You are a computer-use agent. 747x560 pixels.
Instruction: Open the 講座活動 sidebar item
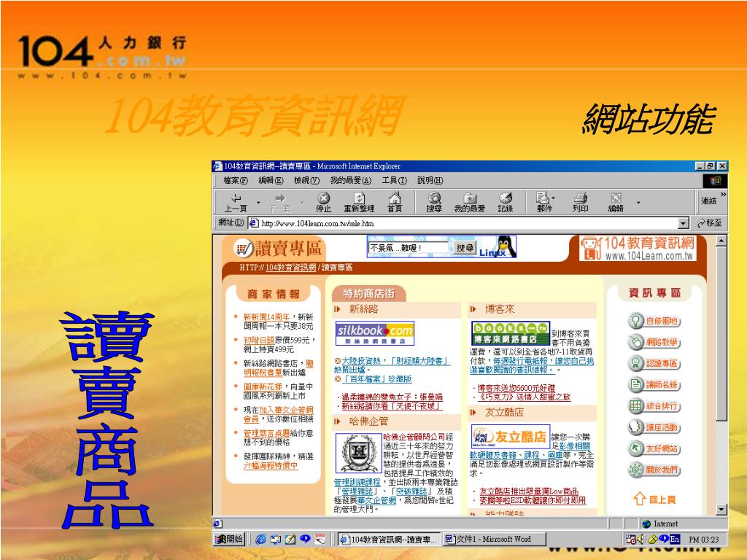pos(654,427)
